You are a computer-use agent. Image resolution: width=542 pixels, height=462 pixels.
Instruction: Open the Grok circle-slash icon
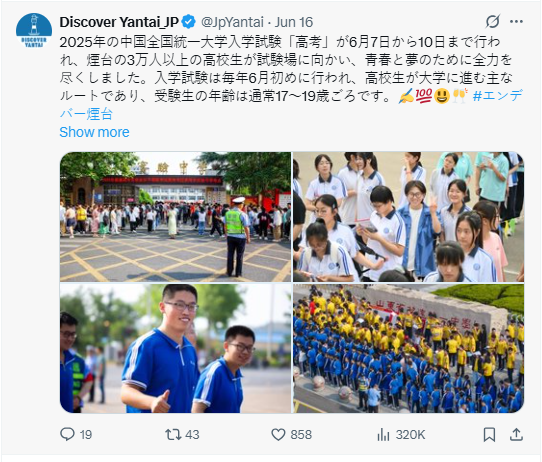(x=493, y=21)
